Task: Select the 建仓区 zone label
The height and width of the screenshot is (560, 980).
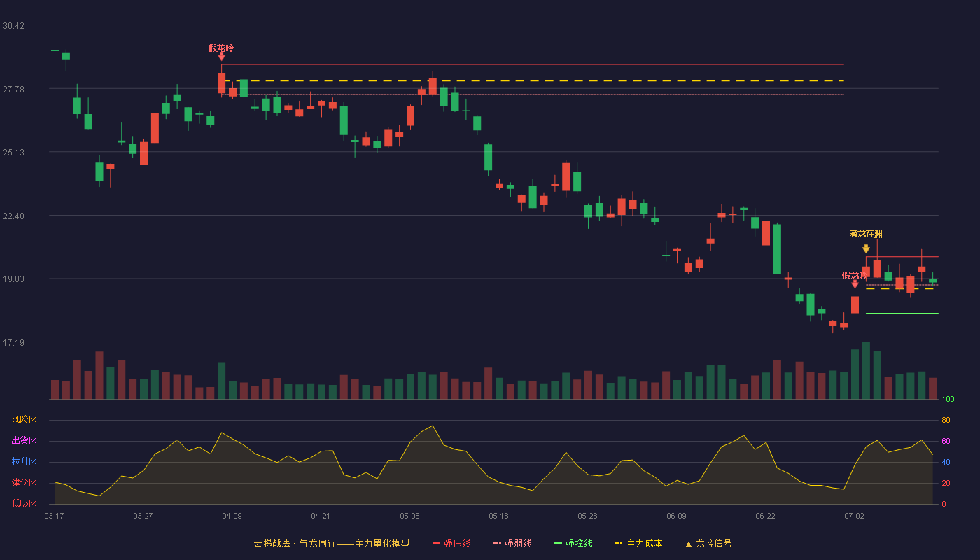Action: [x=24, y=483]
